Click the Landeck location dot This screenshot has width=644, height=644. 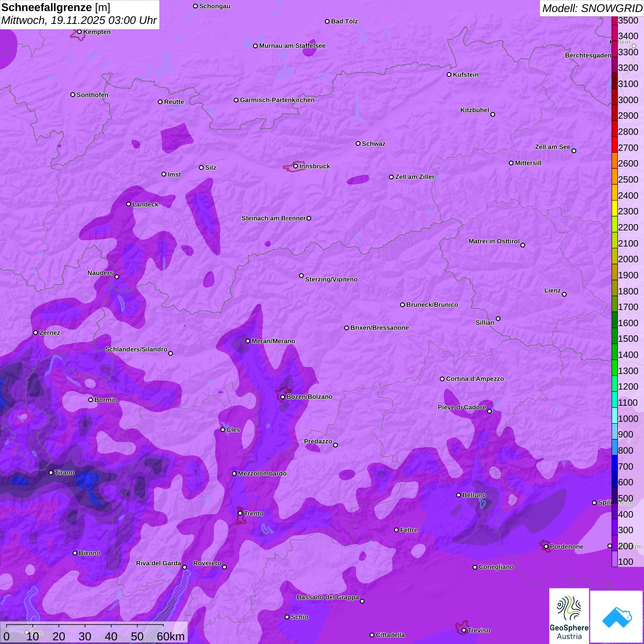coord(128,204)
